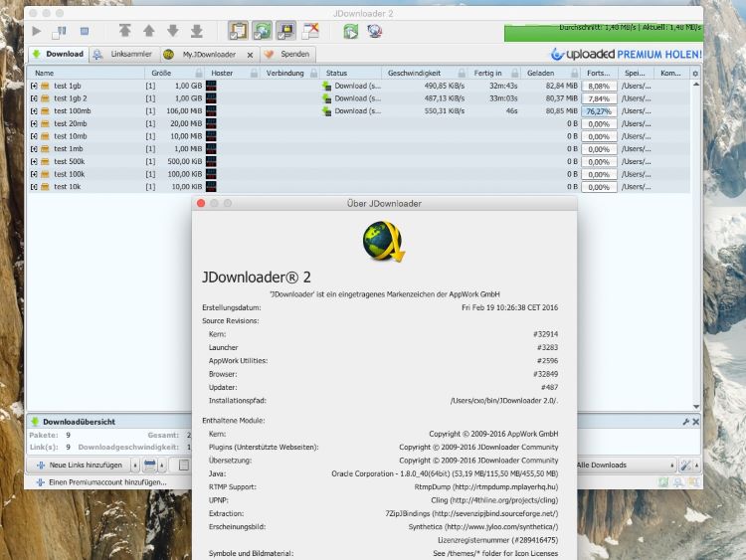The height and width of the screenshot is (560, 746).
Task: Close the Über JDownloader dialog
Action: click(201, 203)
